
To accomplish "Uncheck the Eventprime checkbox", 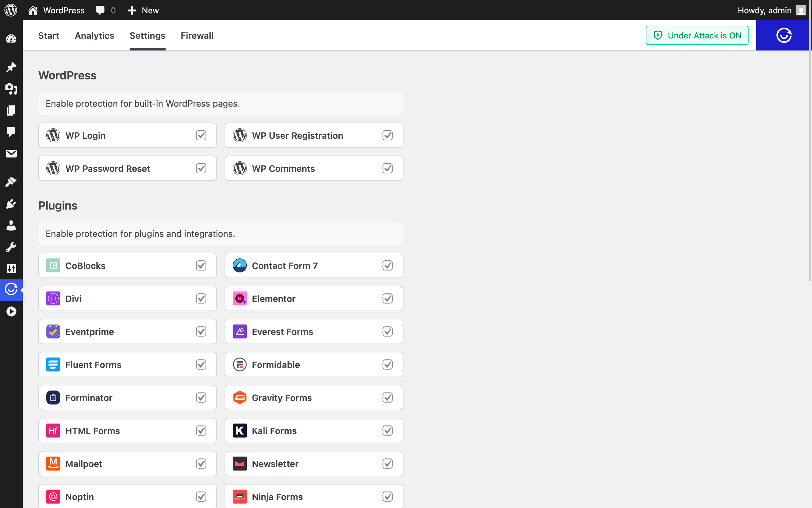I will pyautogui.click(x=201, y=331).
